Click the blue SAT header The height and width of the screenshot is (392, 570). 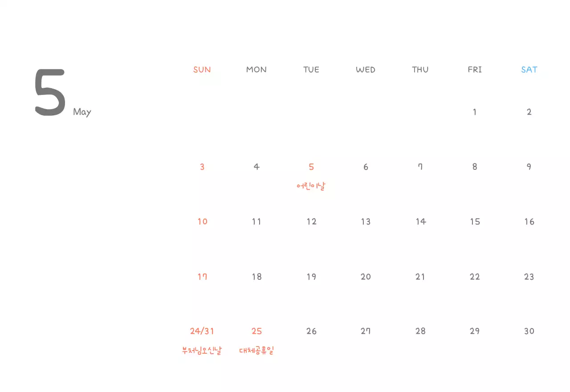click(x=529, y=69)
